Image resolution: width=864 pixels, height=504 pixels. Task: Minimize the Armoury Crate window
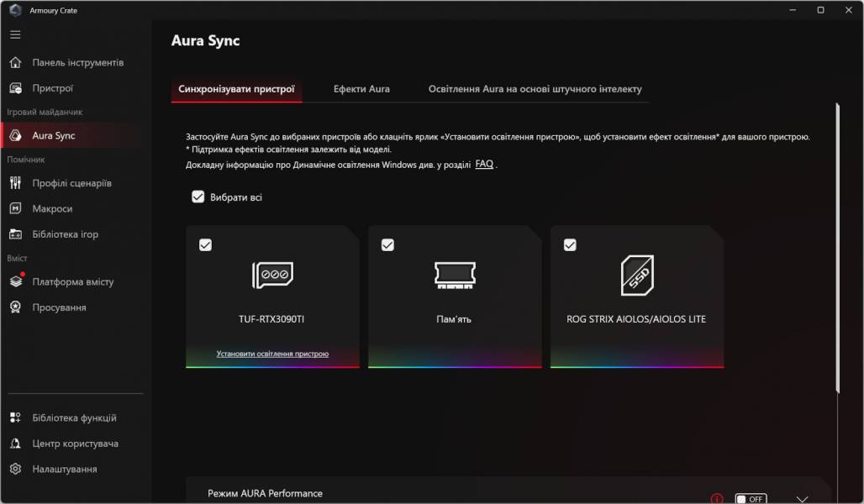tap(793, 10)
